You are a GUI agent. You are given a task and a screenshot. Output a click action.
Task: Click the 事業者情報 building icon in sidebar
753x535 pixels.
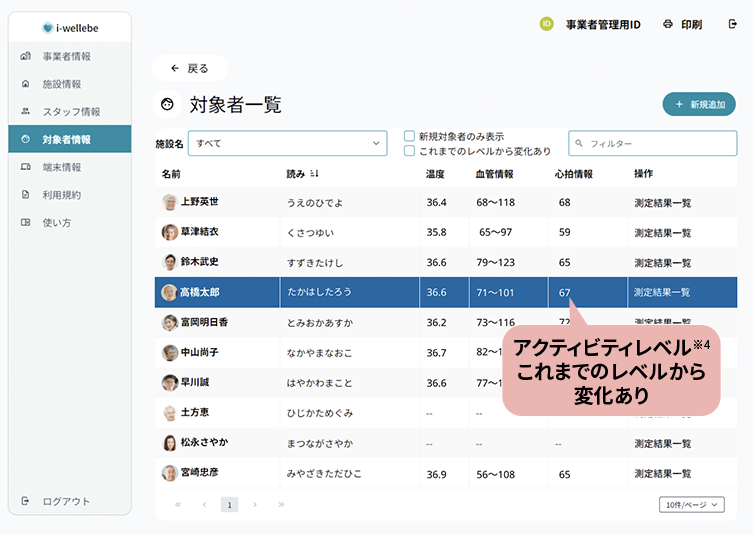[25, 56]
